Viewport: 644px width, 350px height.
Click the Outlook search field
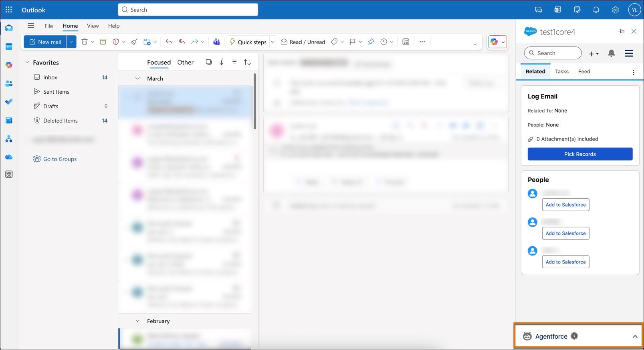pos(188,10)
